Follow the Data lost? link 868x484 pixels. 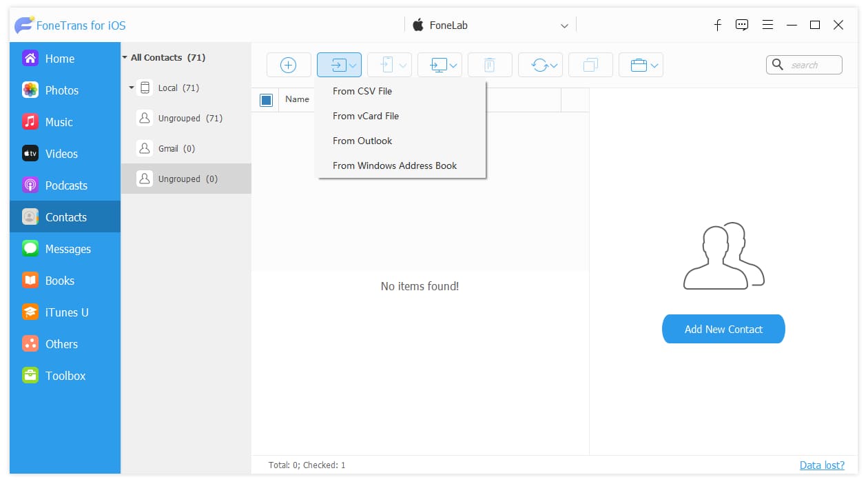[x=822, y=465]
